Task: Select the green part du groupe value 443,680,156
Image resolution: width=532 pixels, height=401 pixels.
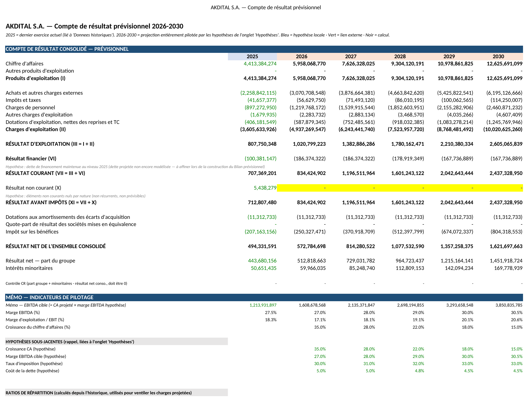Action: [x=262, y=261]
